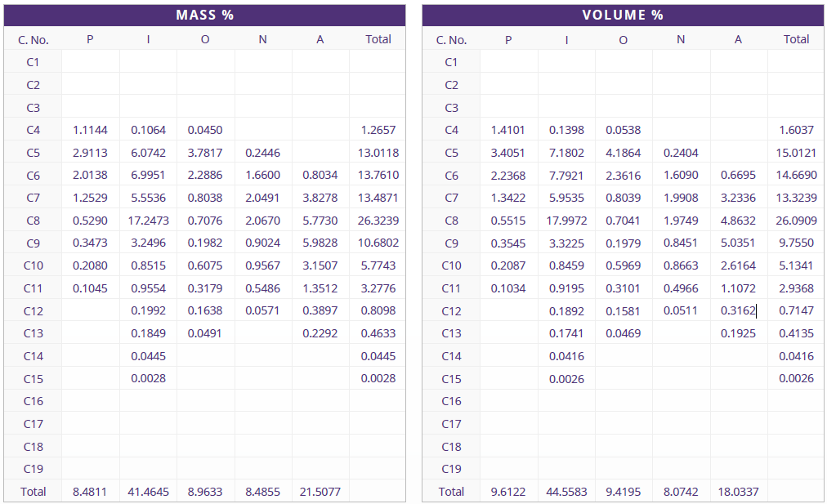Select value 44.5583 in Volume Total row
The image size is (827, 504).
(566, 492)
